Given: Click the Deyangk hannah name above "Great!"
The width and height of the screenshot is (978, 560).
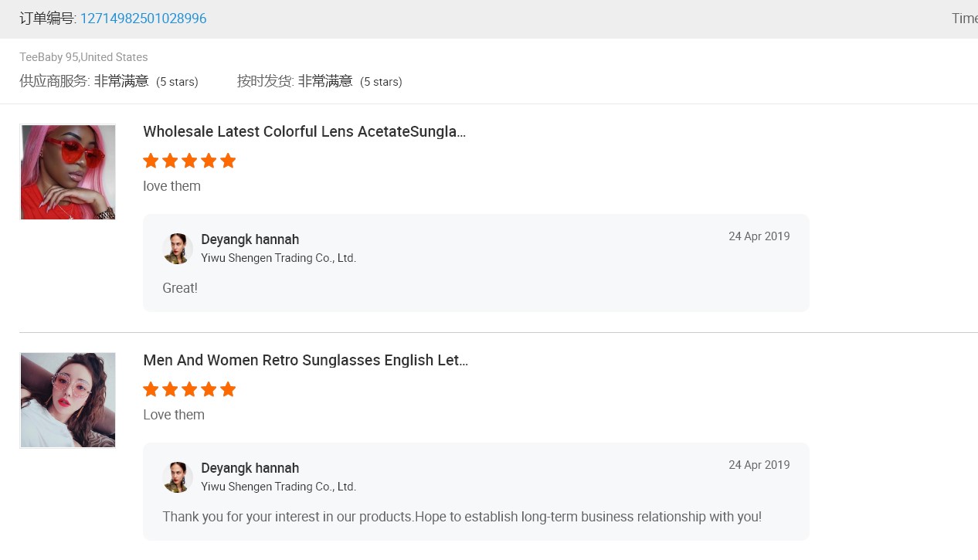Looking at the screenshot, I should point(250,239).
